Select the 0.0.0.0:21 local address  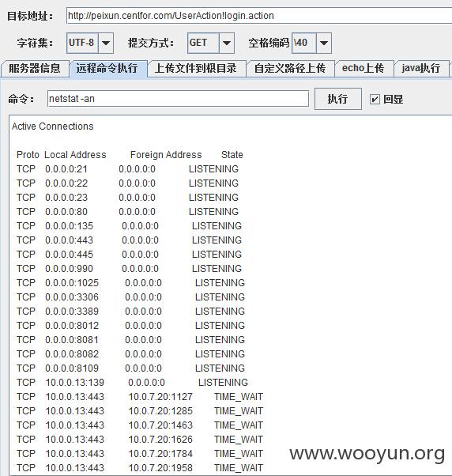coord(66,169)
